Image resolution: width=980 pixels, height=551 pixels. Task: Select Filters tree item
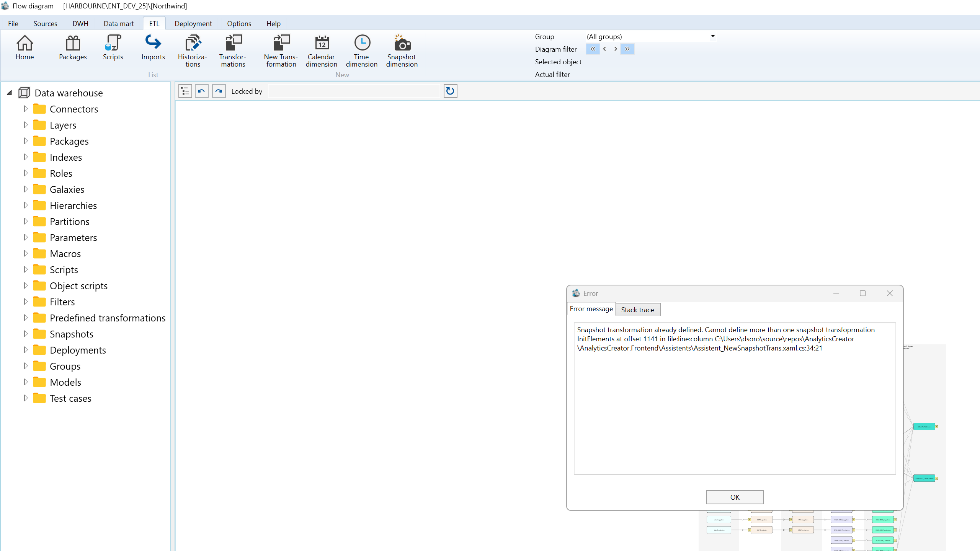pyautogui.click(x=62, y=302)
